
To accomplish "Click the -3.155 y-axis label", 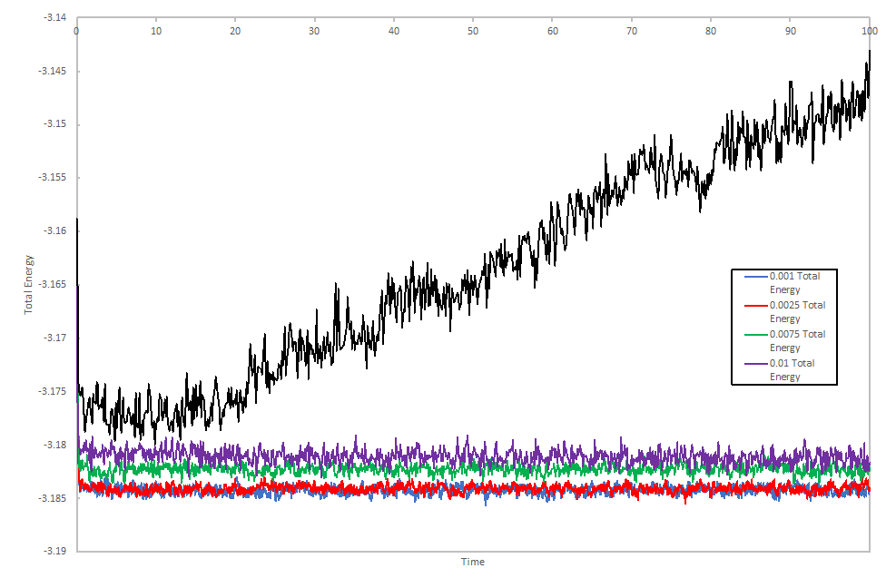I will tap(53, 178).
